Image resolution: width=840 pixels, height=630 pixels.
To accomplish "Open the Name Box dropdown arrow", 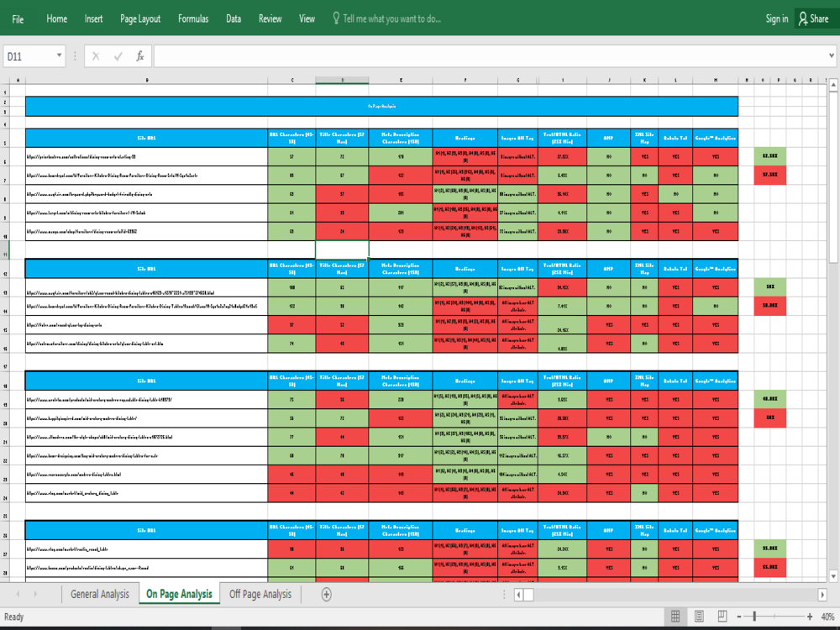I will pyautogui.click(x=60, y=56).
